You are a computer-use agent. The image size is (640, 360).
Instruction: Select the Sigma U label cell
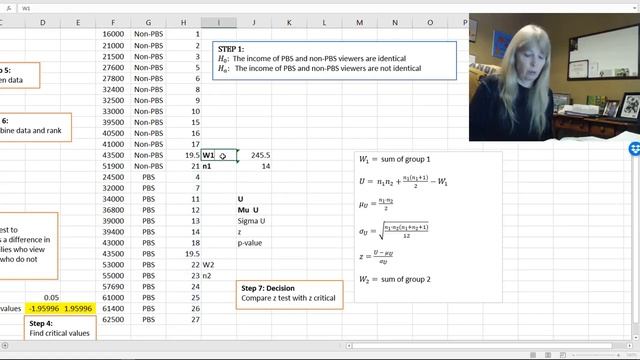254,221
